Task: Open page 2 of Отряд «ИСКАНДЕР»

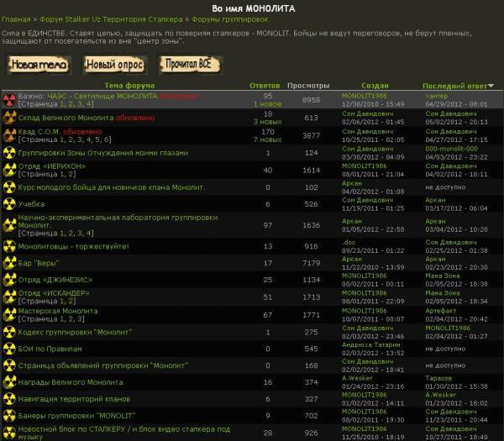Action: pos(72,302)
